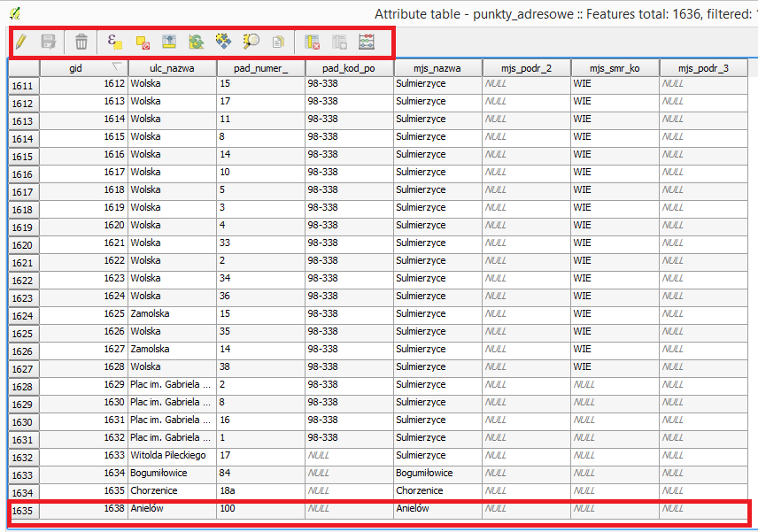The width and height of the screenshot is (758, 532).
Task: Open the field calculator abacus icon
Action: point(367,42)
